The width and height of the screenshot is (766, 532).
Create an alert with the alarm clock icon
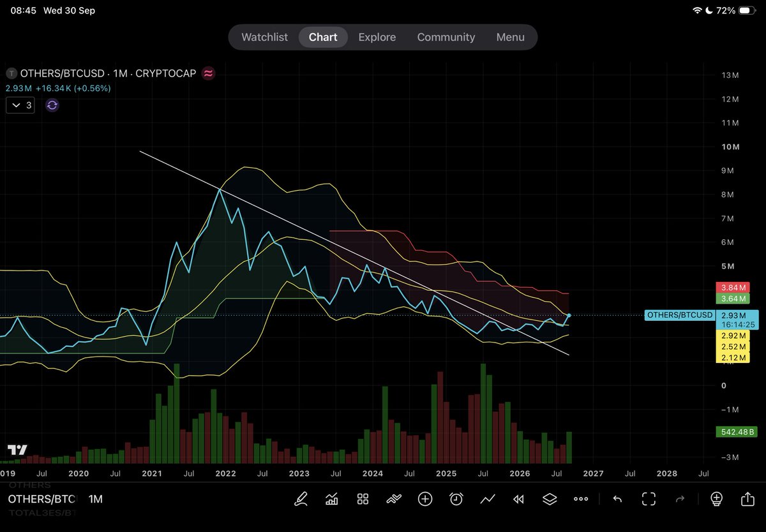tap(456, 499)
